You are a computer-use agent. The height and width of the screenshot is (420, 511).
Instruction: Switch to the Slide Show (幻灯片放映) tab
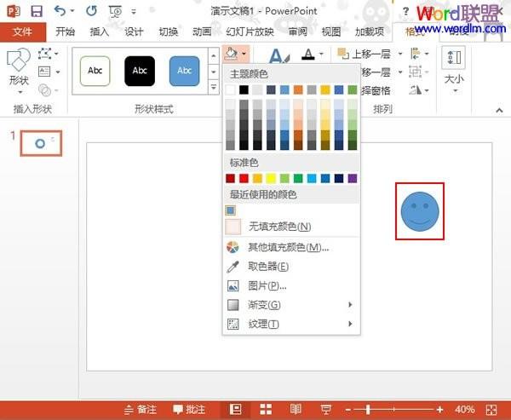(250, 32)
